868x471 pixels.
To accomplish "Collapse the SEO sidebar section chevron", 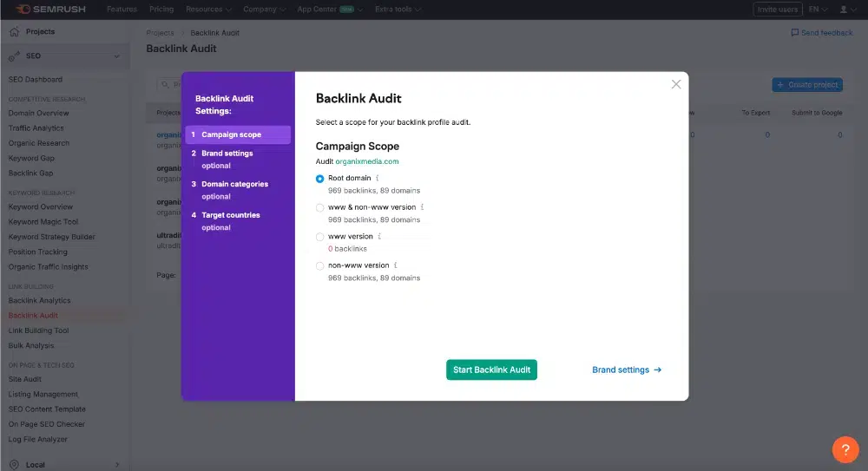I will click(x=117, y=56).
